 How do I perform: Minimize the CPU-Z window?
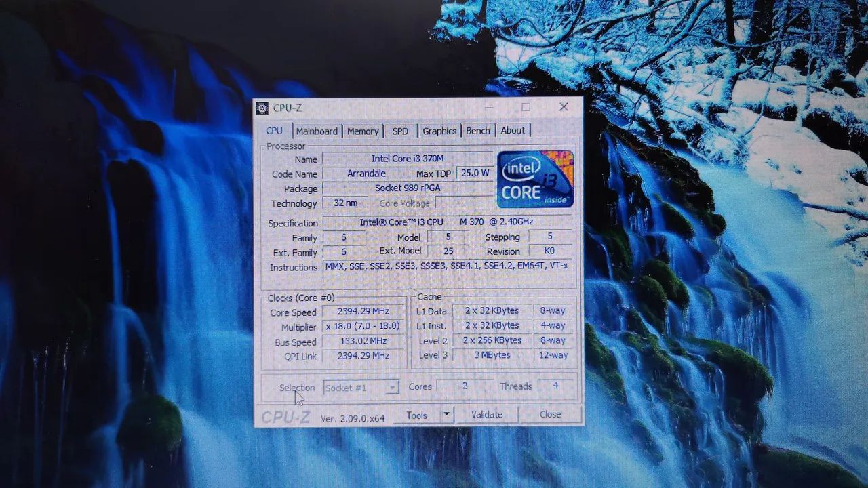[490, 107]
